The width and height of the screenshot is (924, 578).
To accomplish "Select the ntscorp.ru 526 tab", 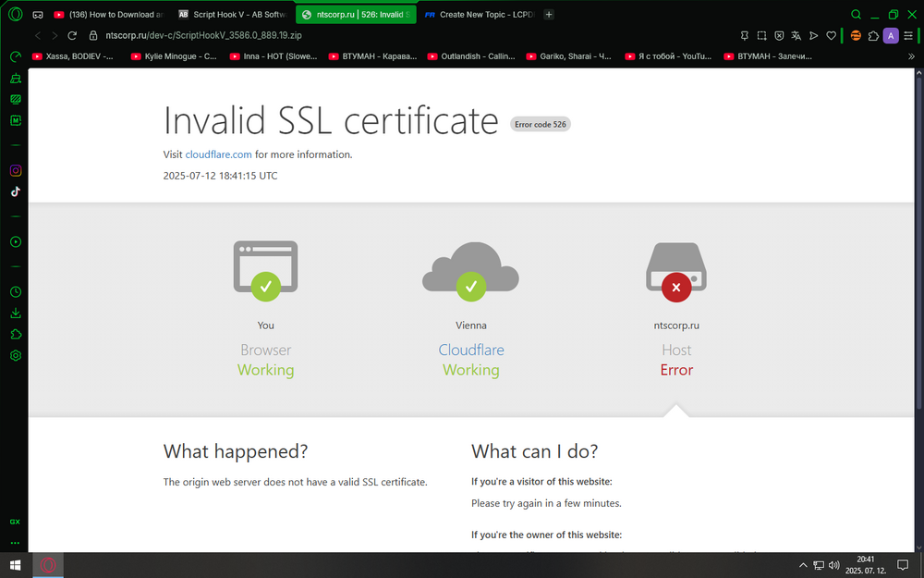I will coord(356,15).
